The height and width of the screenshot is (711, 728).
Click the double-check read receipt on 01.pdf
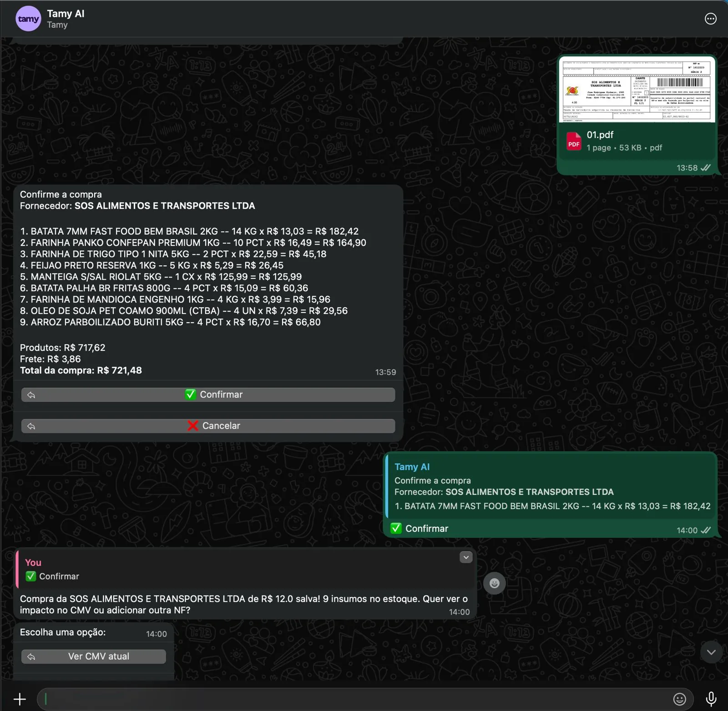(706, 168)
